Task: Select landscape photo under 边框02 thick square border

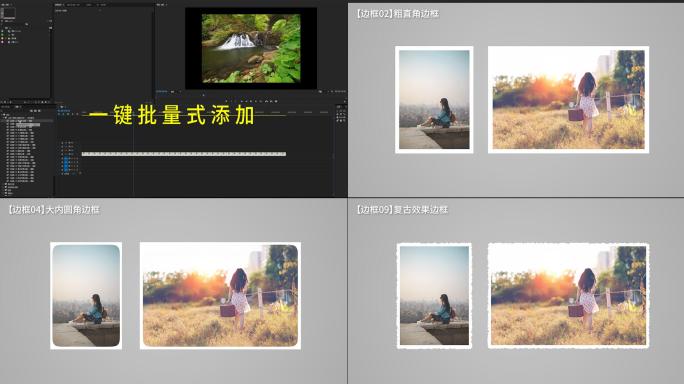Action: (x=568, y=99)
